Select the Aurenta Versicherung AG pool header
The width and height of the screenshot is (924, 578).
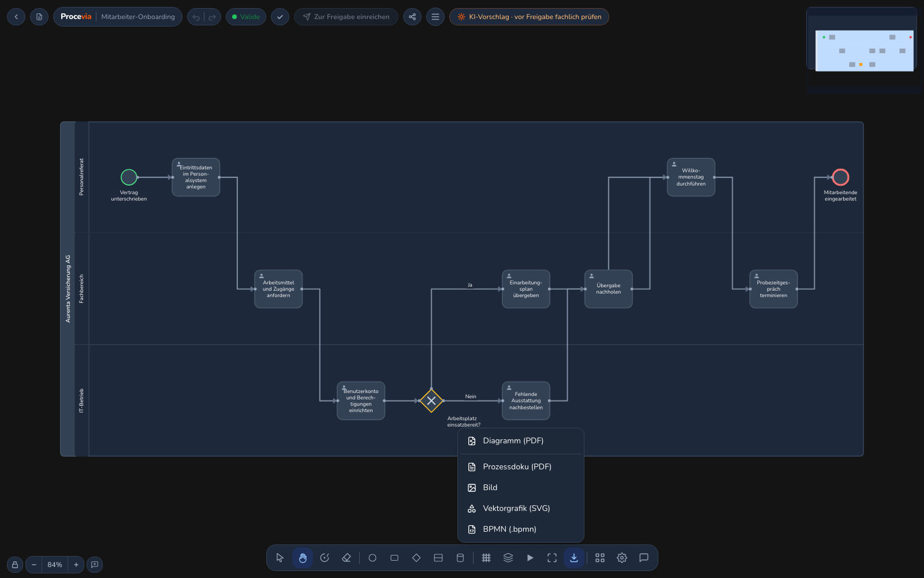68,289
